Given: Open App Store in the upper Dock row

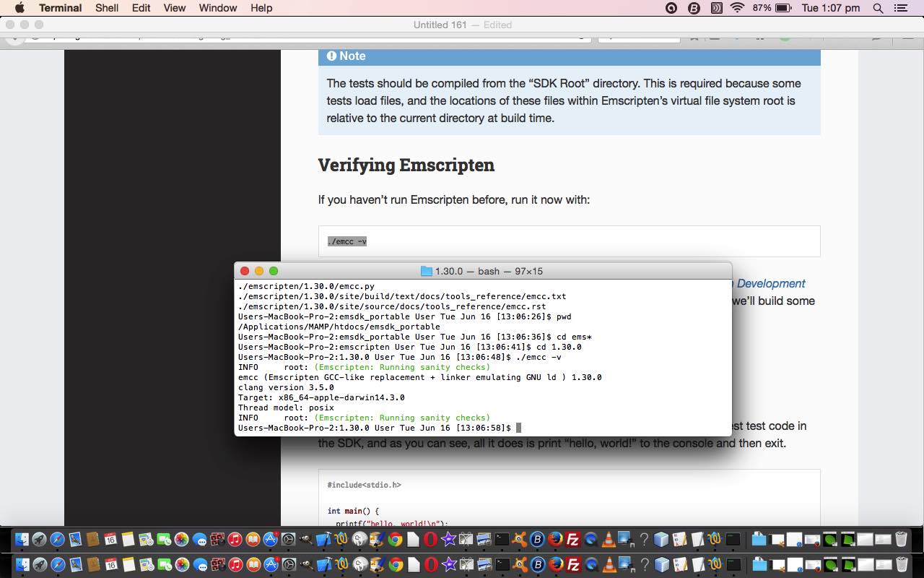Looking at the screenshot, I should [x=271, y=539].
